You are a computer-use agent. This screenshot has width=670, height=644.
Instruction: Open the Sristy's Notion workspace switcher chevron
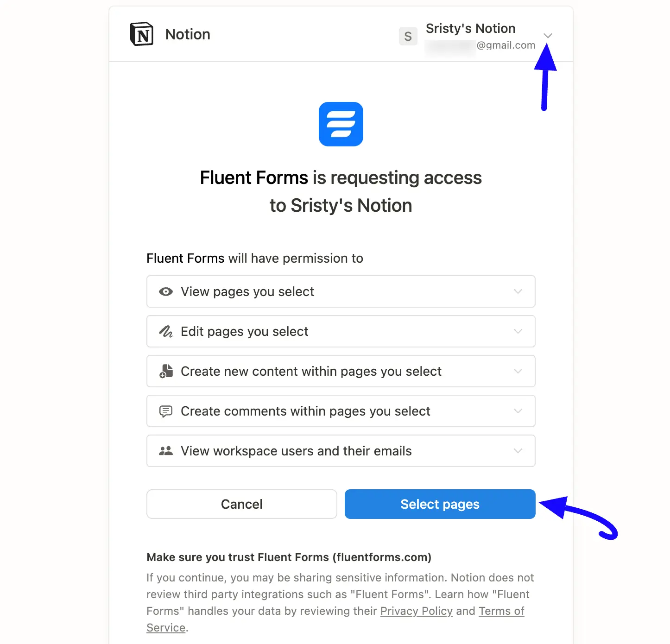[548, 36]
